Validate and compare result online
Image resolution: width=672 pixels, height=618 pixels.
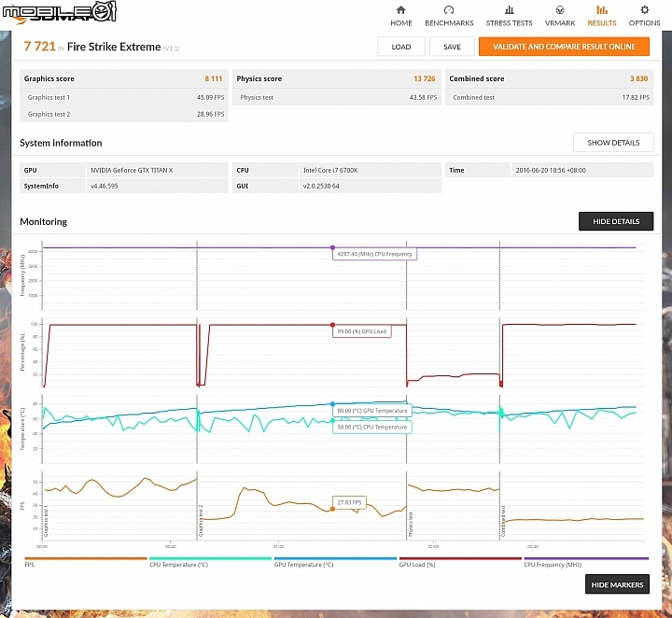(x=564, y=47)
